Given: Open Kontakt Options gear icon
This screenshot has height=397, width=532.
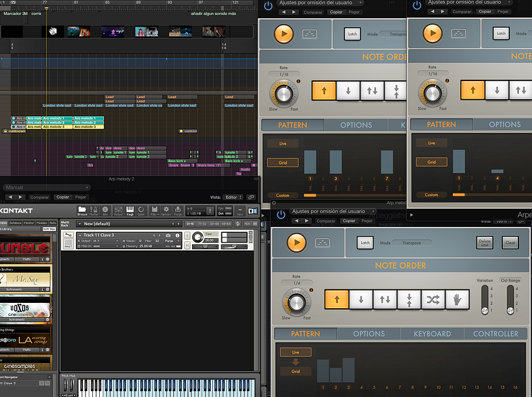Looking at the screenshot, I should pos(166,210).
